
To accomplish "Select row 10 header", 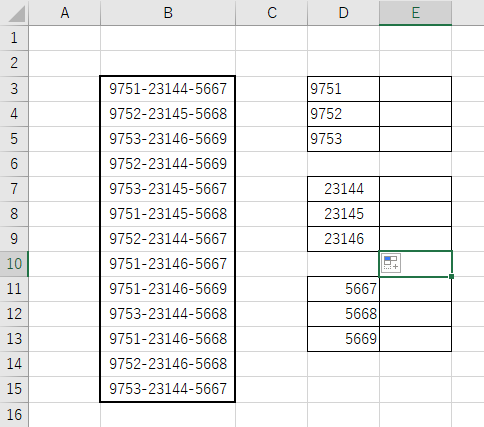I will tap(14, 264).
